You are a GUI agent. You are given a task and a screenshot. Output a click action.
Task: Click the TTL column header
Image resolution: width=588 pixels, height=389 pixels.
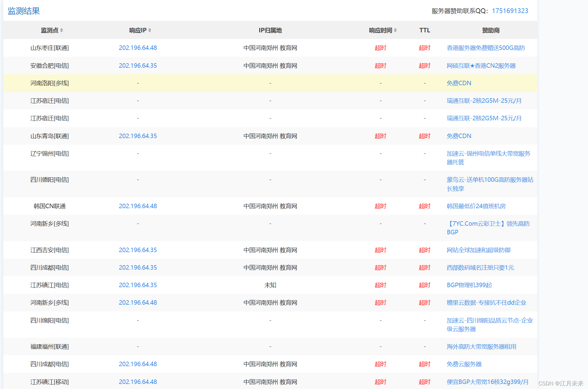tap(425, 30)
